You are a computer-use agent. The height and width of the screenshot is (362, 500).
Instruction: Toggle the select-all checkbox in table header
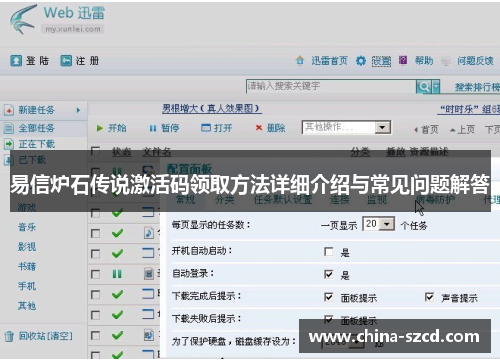point(95,151)
